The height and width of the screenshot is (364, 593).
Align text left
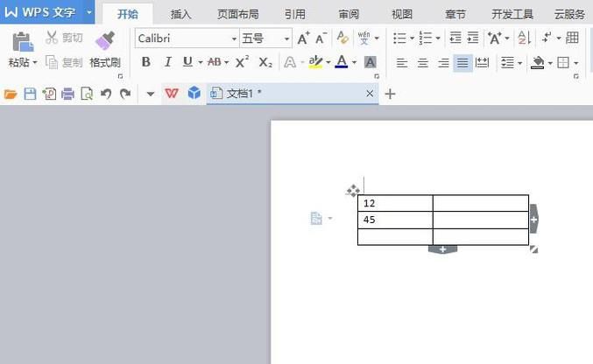402,62
